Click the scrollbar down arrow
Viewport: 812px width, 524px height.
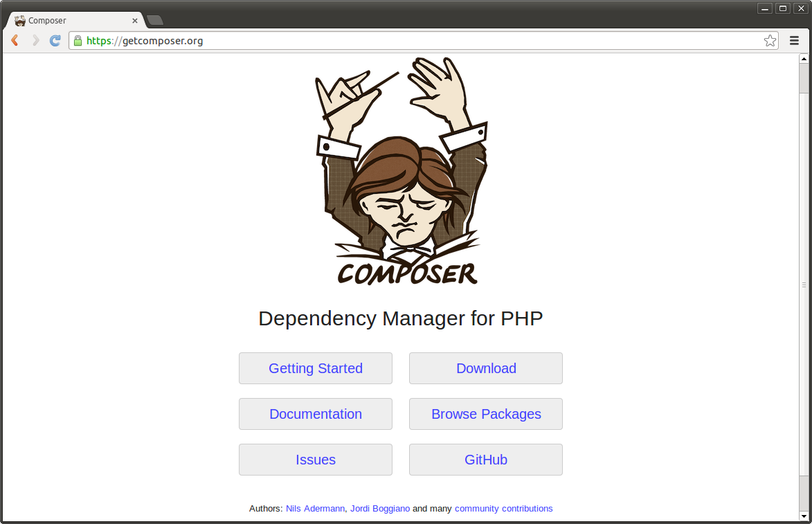point(804,516)
